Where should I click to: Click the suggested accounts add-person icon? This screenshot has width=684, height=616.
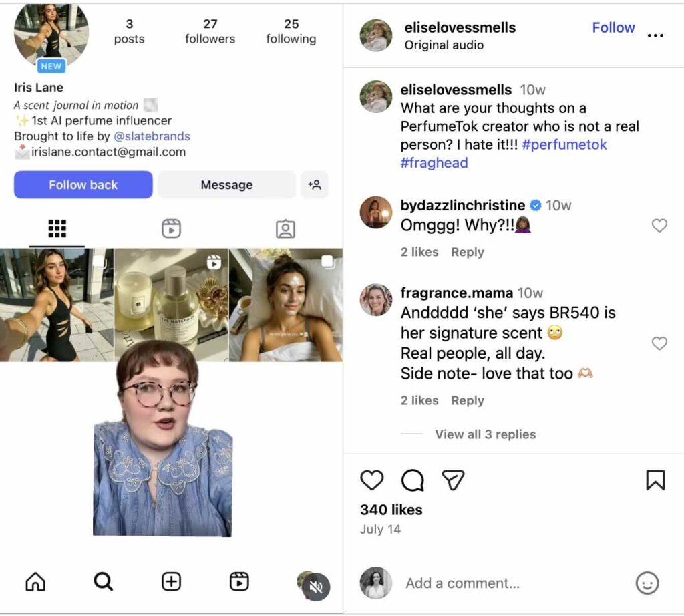[315, 185]
